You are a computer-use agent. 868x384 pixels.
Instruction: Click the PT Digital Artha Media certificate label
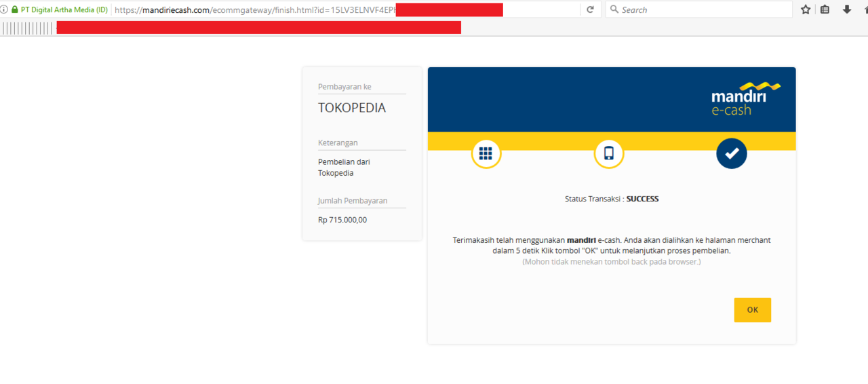64,9
